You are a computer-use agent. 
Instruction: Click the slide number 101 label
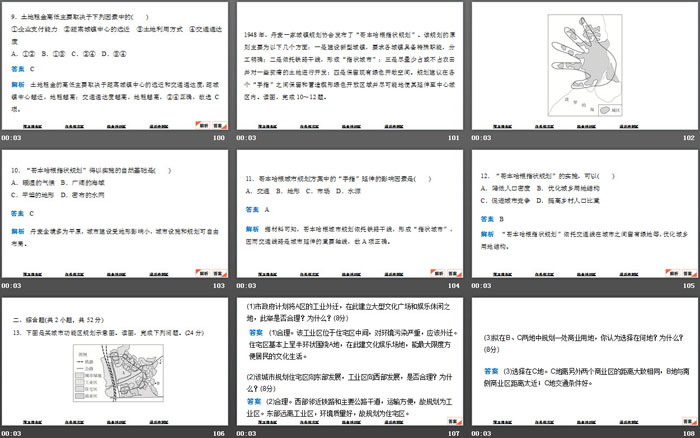coord(454,138)
